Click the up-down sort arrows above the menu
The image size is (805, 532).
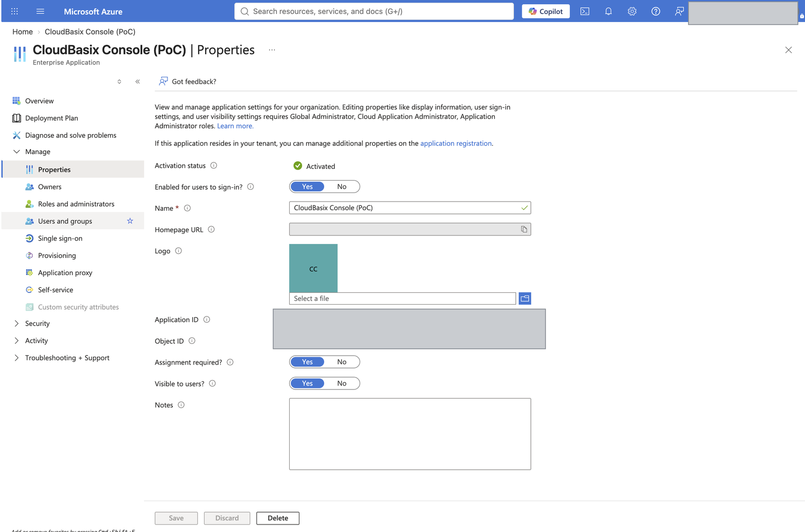pos(119,82)
